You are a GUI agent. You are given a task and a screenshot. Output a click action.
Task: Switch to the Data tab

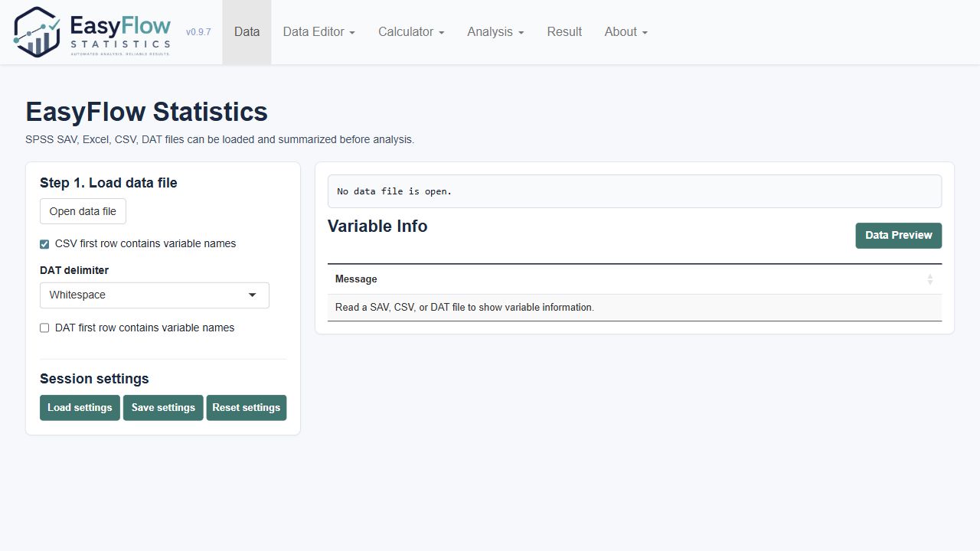(247, 32)
